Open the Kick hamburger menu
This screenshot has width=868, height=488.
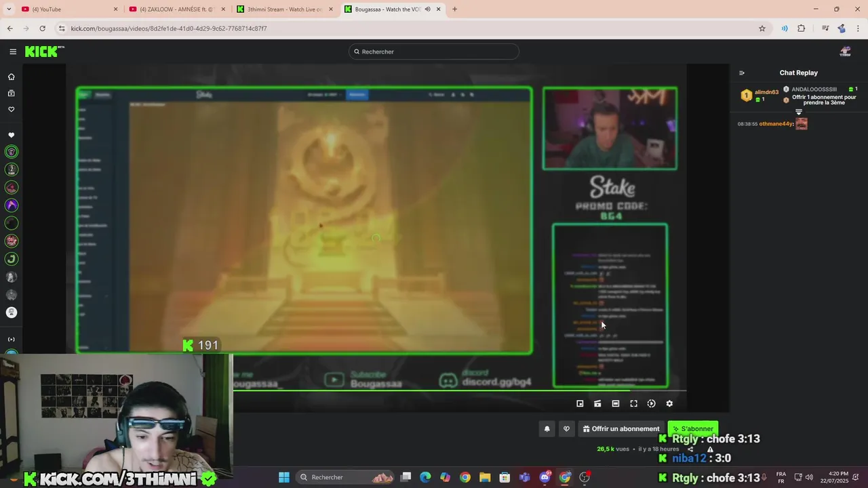click(13, 52)
